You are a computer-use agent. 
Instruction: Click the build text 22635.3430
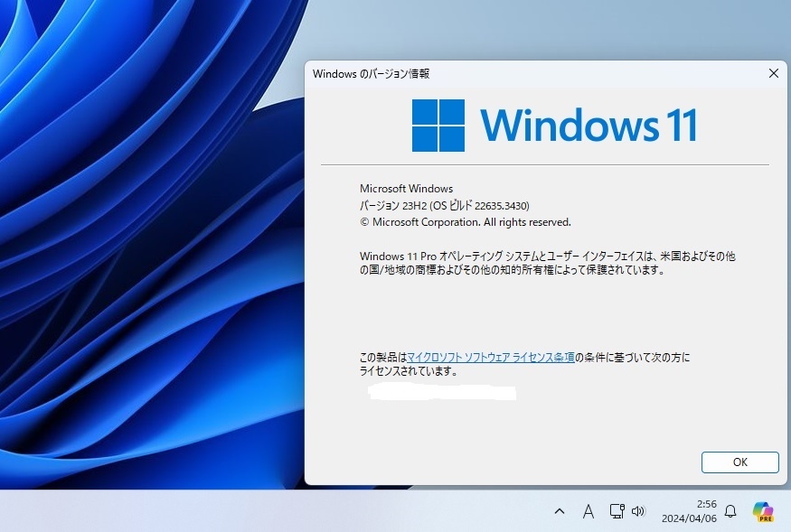[x=502, y=206]
